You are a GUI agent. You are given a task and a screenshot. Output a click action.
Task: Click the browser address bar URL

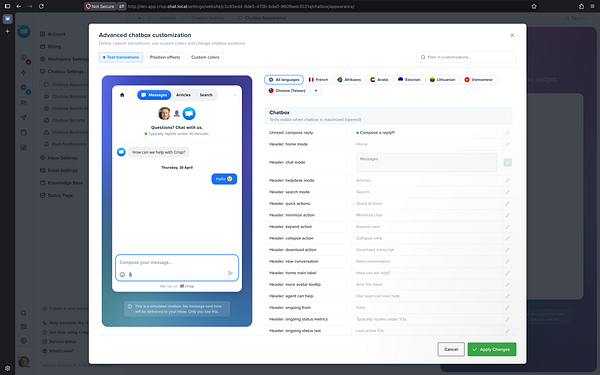241,6
